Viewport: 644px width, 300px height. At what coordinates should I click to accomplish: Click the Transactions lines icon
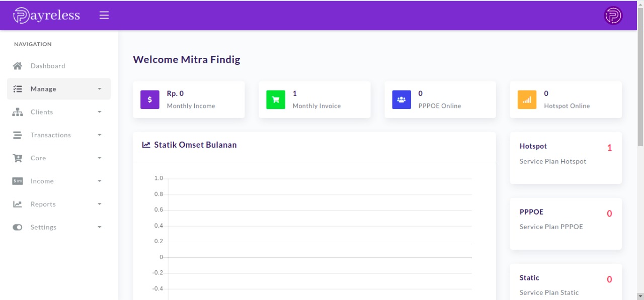[x=18, y=135]
